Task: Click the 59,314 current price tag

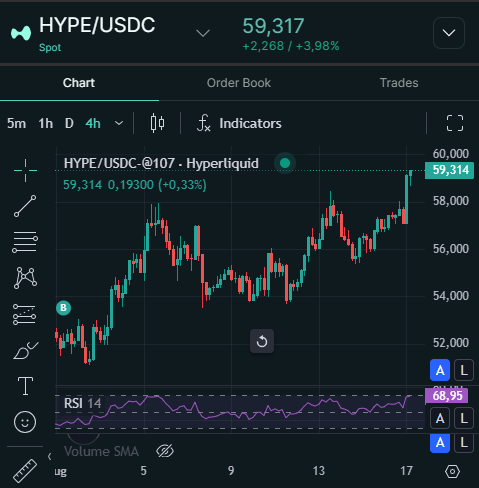Action: click(449, 170)
